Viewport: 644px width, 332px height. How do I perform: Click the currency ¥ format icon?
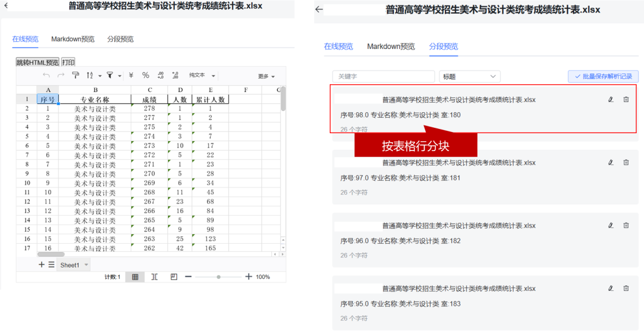131,76
